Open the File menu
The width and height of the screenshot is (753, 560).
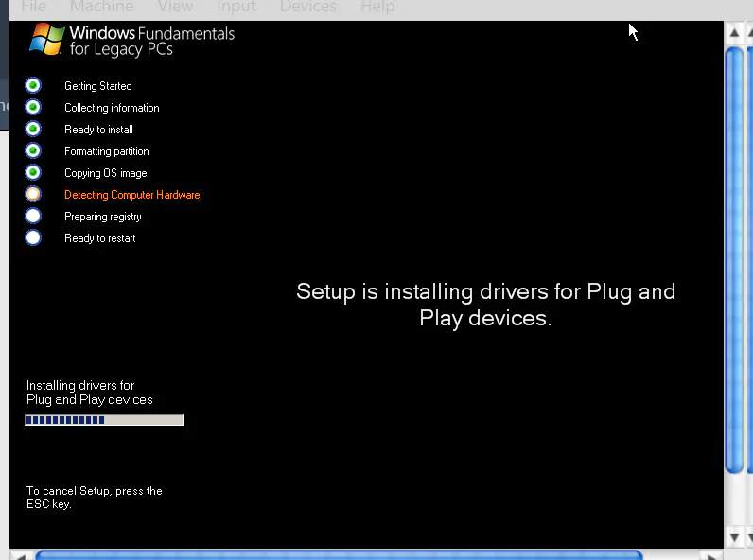pos(33,7)
